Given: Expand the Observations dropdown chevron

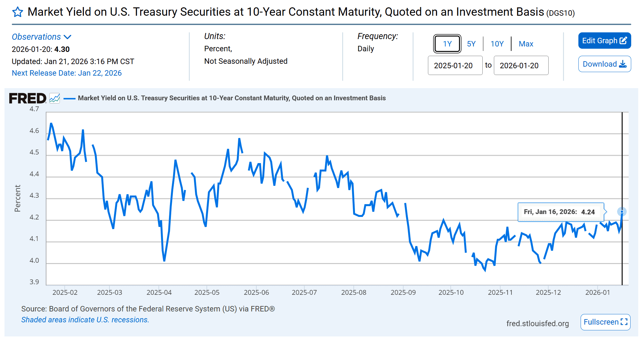Looking at the screenshot, I should (x=68, y=37).
